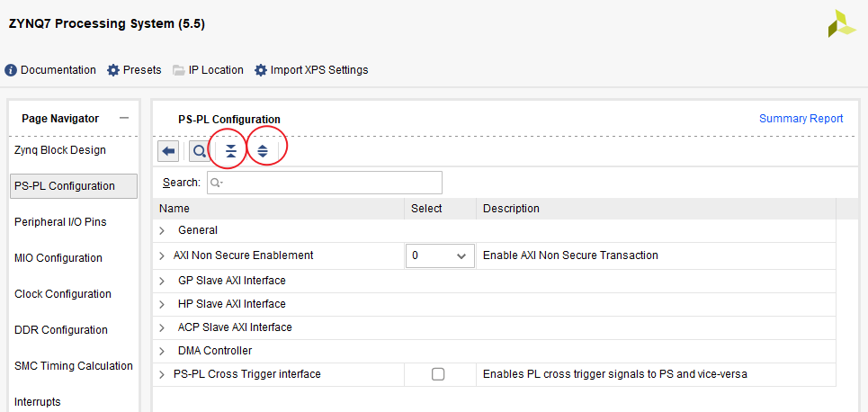The height and width of the screenshot is (412, 868).
Task: Expand GP Slave AXI Interface
Action: [x=162, y=281]
